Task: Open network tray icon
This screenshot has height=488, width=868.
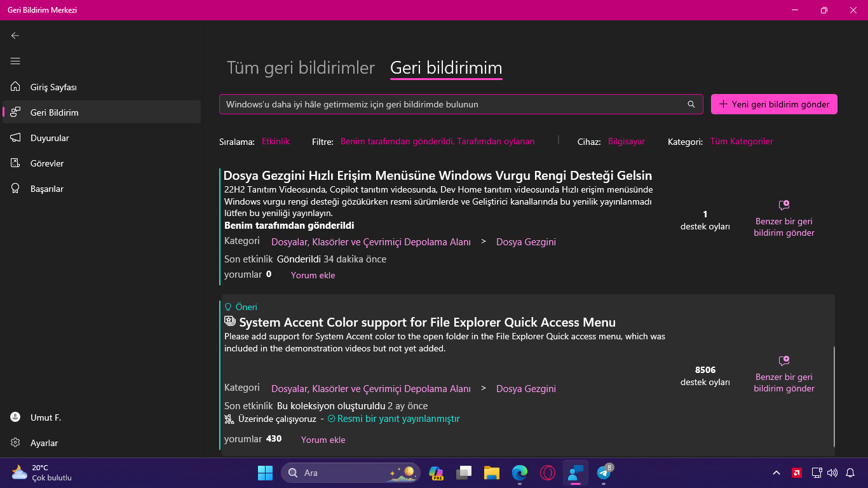Action: 817,473
